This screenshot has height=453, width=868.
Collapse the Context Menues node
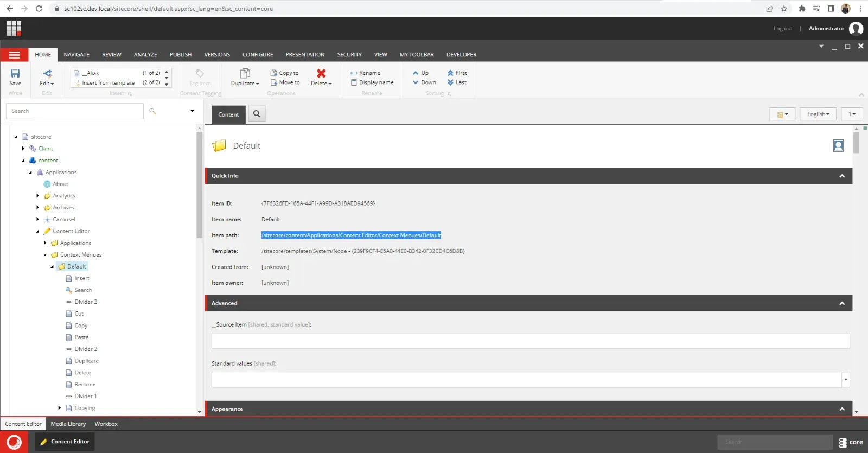coord(44,255)
